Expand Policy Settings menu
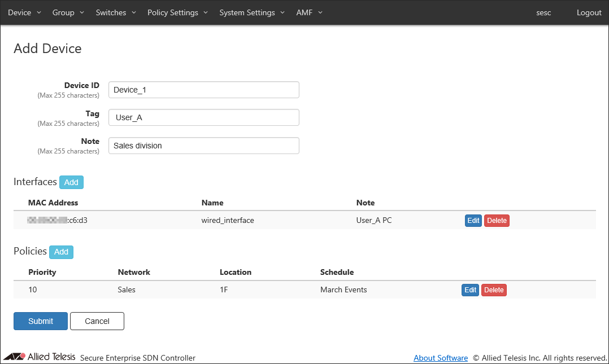 [x=177, y=12]
